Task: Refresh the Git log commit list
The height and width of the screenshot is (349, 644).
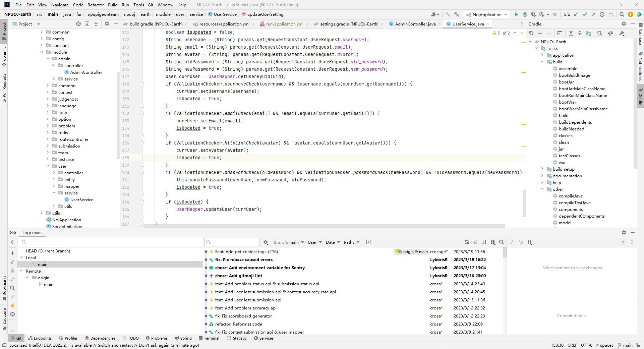Action: [466, 242]
